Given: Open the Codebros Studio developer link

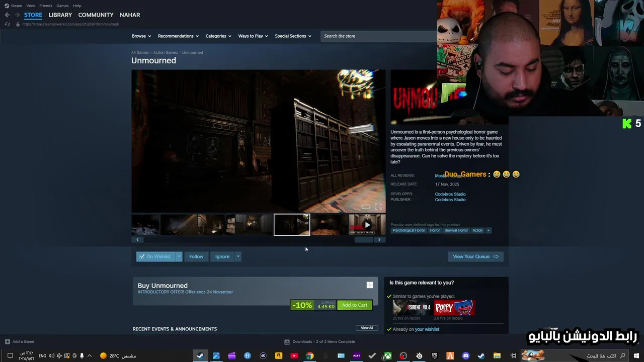Looking at the screenshot, I should point(450,194).
